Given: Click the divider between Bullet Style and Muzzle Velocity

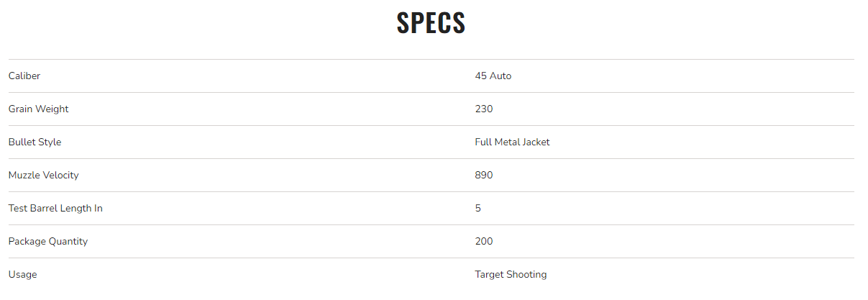Looking at the screenshot, I should click(431, 158).
